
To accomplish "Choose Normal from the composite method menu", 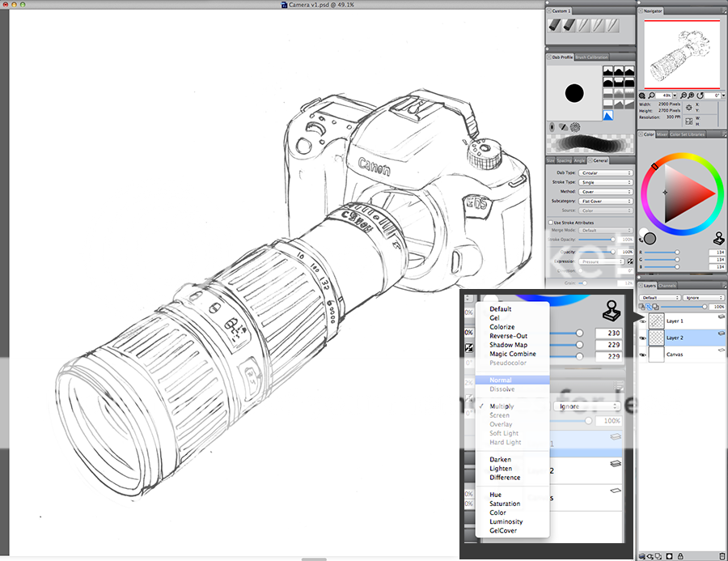I will tap(501, 380).
